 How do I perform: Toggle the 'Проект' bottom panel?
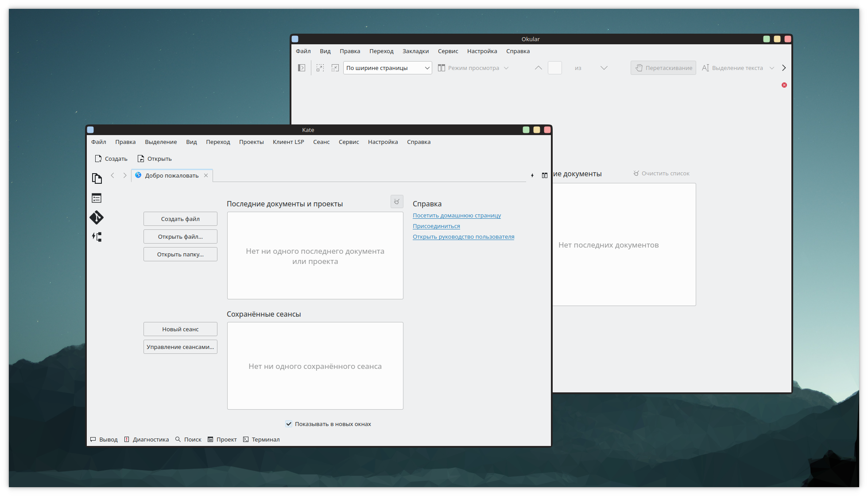pos(222,439)
